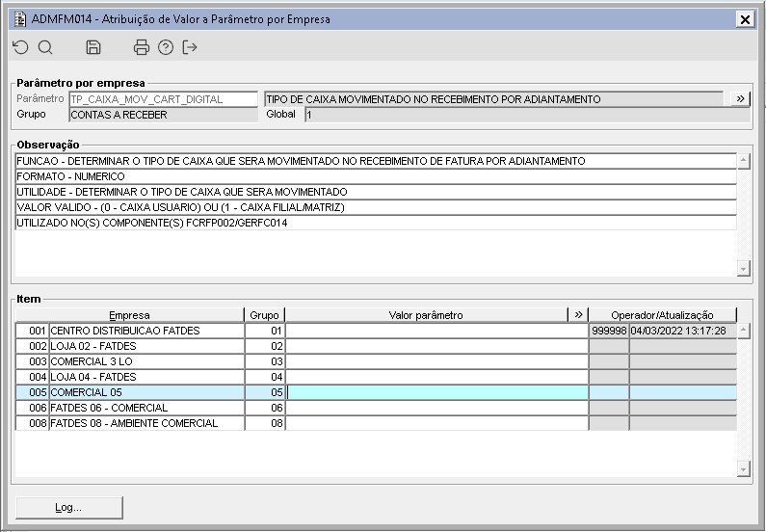Open help via question mark icon
Image resolution: width=766 pixels, height=532 pixels.
click(166, 47)
